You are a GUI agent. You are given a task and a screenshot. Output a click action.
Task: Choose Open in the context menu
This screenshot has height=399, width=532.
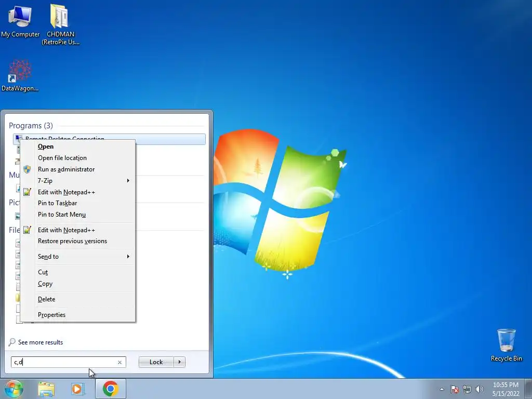click(x=78, y=147)
